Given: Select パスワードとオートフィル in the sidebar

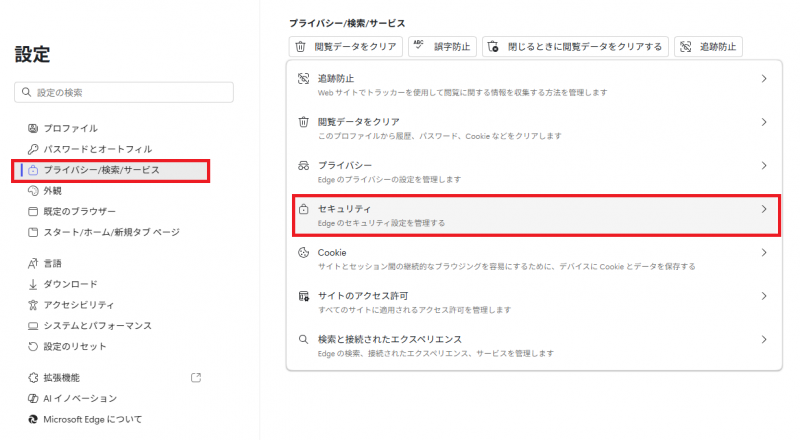Looking at the screenshot, I should point(97,149).
